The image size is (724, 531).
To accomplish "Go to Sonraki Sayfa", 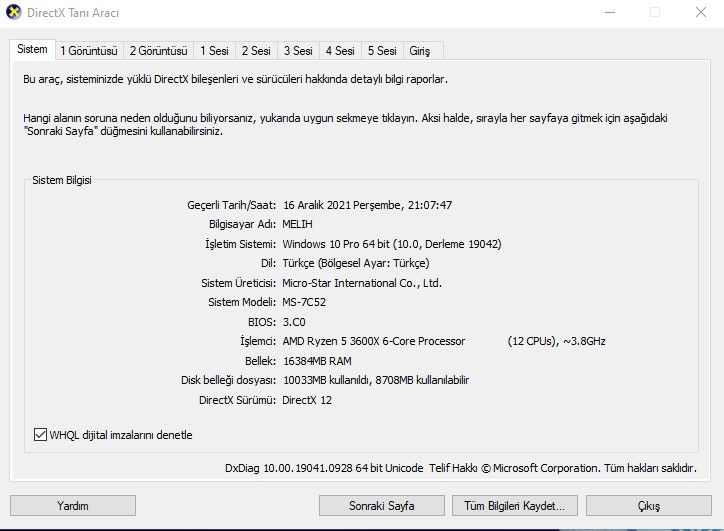I will click(x=382, y=506).
